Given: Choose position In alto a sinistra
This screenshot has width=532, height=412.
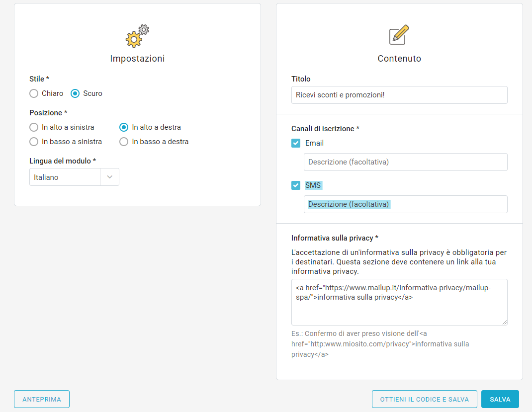Looking at the screenshot, I should 34,127.
